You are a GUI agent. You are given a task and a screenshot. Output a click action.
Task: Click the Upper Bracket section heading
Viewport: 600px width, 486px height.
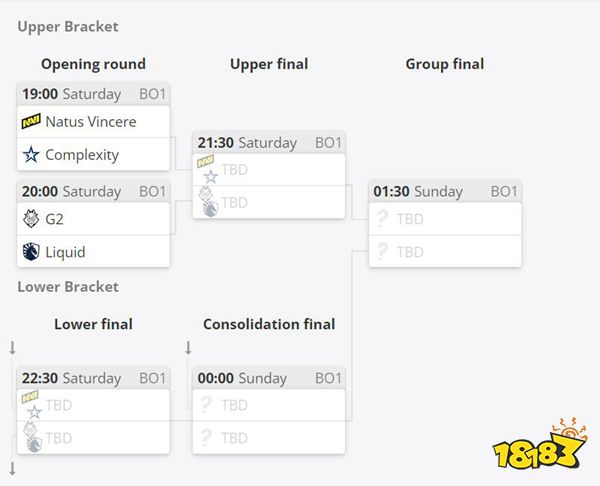pos(68,26)
